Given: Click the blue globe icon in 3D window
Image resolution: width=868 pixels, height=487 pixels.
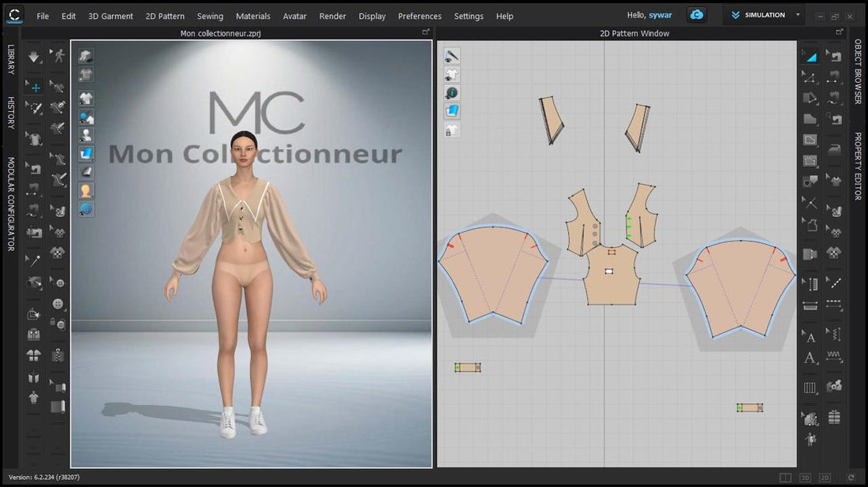Looking at the screenshot, I should (x=85, y=209).
